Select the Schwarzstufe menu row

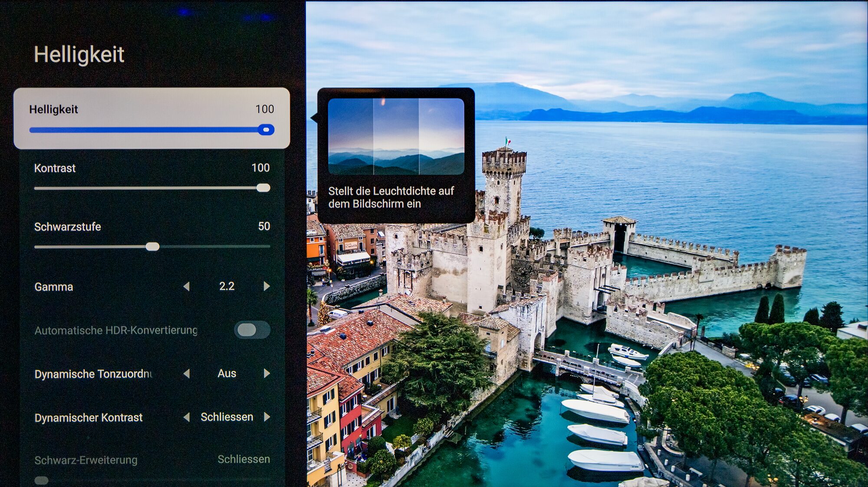coord(68,227)
